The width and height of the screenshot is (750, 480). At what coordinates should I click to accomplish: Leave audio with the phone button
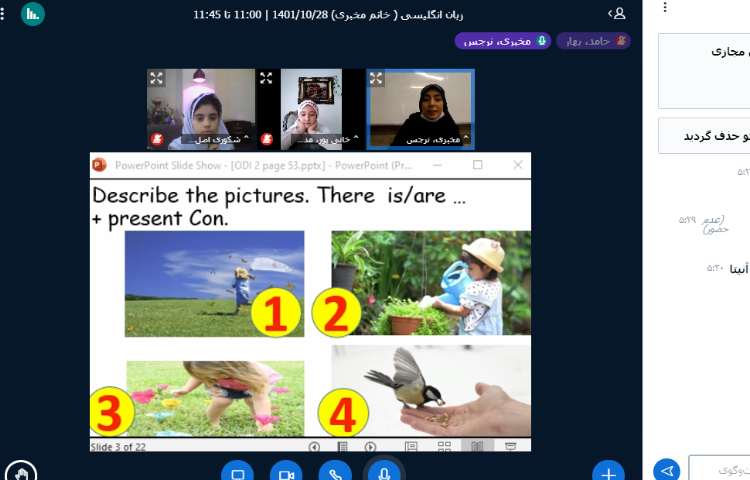[335, 474]
